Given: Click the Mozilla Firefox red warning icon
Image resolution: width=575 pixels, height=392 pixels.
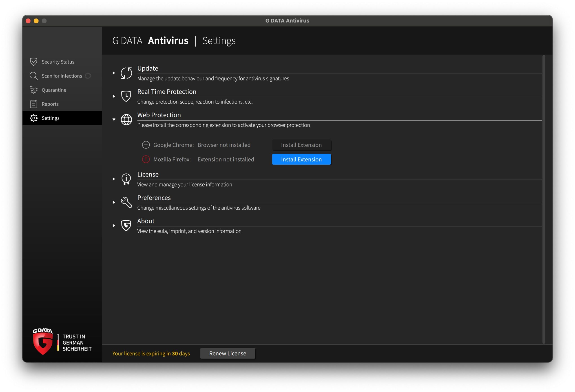Looking at the screenshot, I should click(146, 159).
